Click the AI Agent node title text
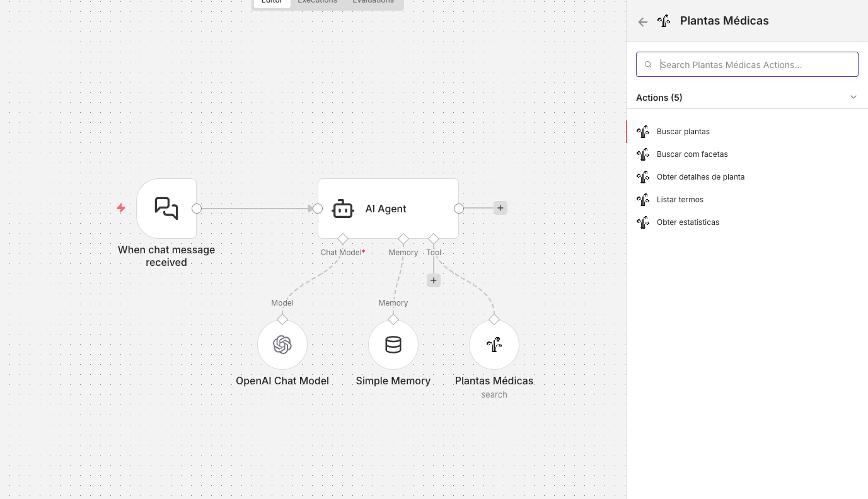Viewport: 868px width, 499px height. (386, 209)
